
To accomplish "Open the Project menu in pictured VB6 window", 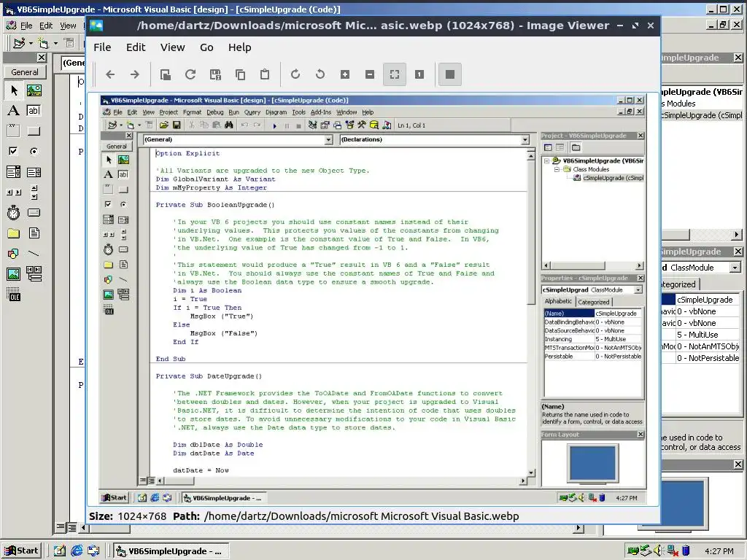I will (169, 112).
